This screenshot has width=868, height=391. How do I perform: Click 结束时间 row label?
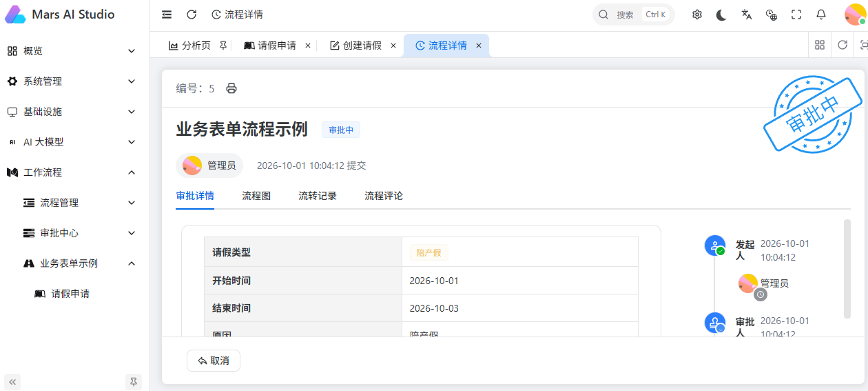click(231, 308)
